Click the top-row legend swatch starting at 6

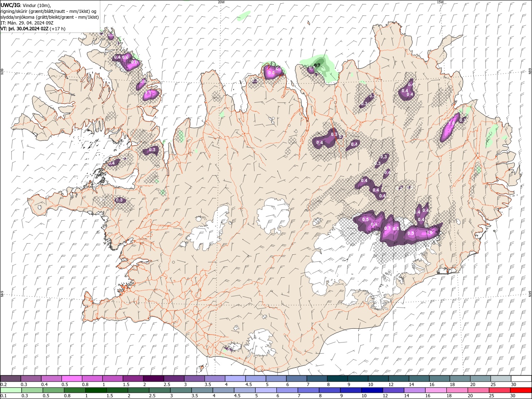point(296,379)
